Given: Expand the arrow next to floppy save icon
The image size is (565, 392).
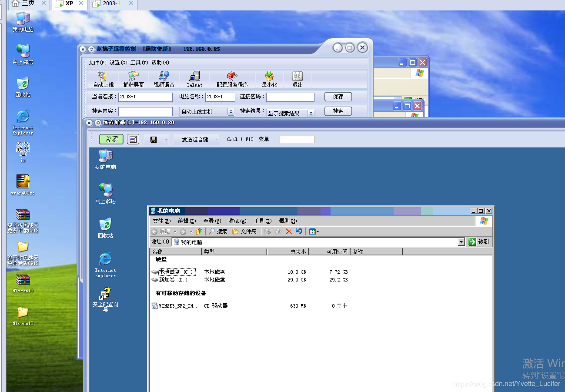Looking at the screenshot, I should pyautogui.click(x=166, y=140).
